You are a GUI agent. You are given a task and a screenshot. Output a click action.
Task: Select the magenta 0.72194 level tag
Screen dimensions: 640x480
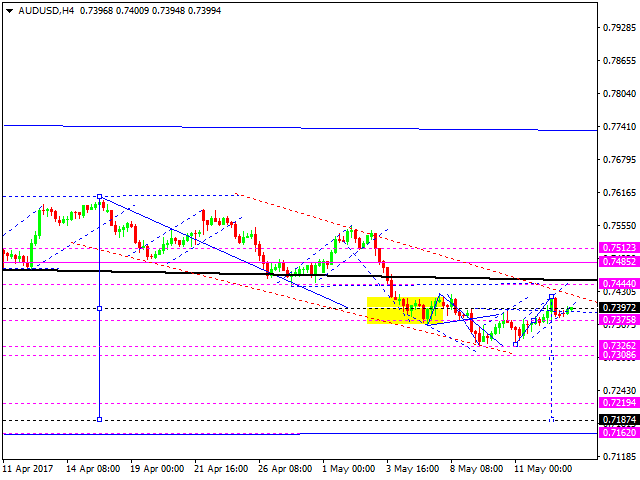619,403
